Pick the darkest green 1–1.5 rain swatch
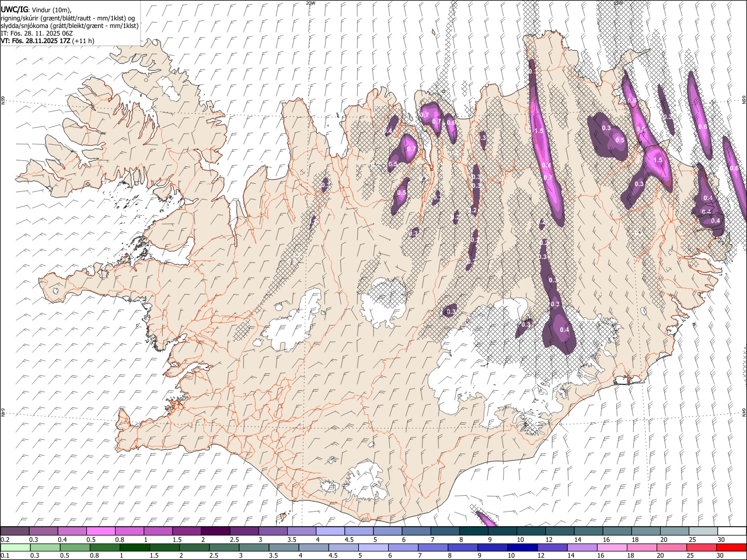This screenshot has width=747, height=560. click(134, 548)
